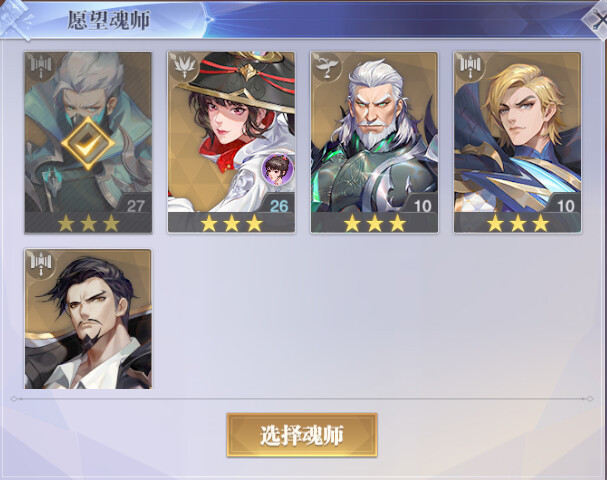This screenshot has height=480, width=607.
Task: Click the class icon on masked character card
Action: (41, 65)
